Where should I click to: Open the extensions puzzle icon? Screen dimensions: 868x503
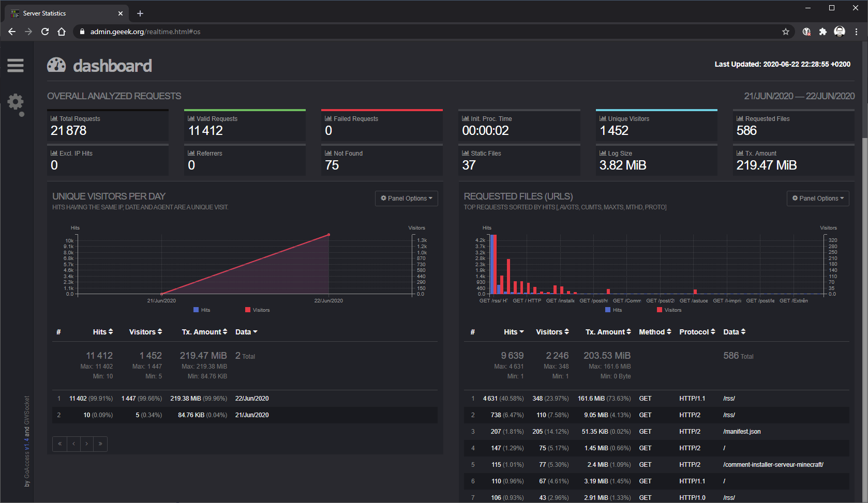(x=823, y=32)
